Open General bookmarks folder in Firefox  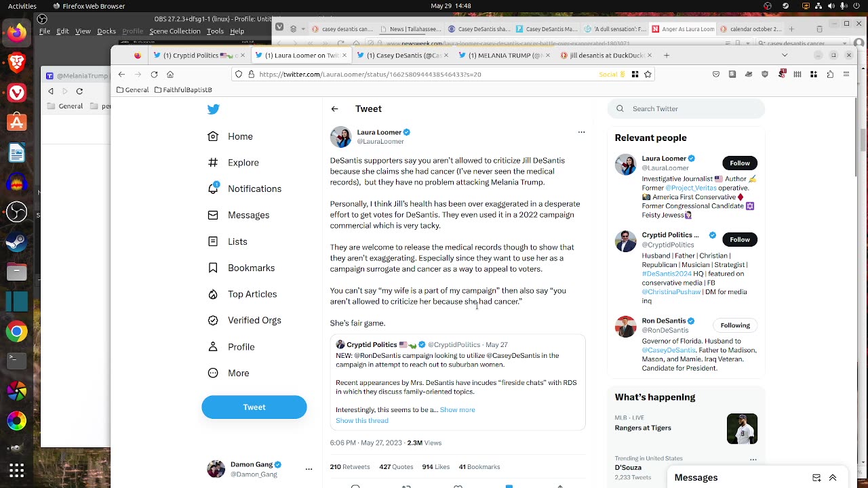click(132, 89)
